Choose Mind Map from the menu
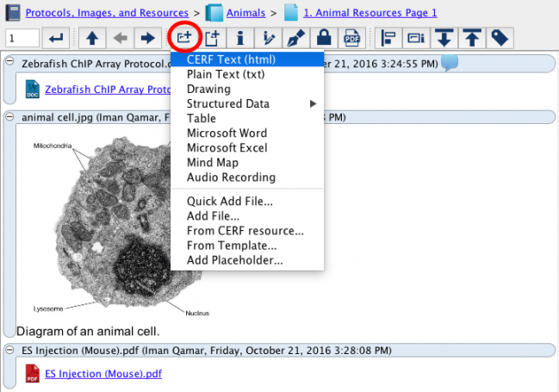 click(247, 163)
